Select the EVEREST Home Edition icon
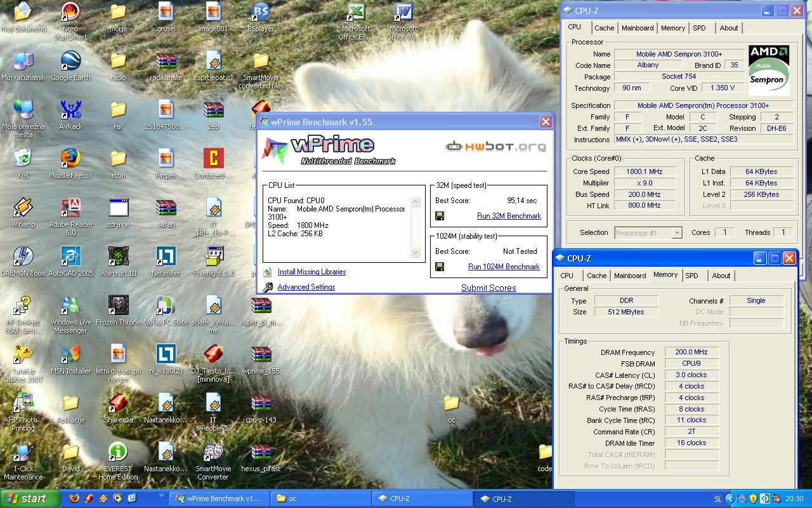This screenshot has width=812, height=508. coord(118,451)
